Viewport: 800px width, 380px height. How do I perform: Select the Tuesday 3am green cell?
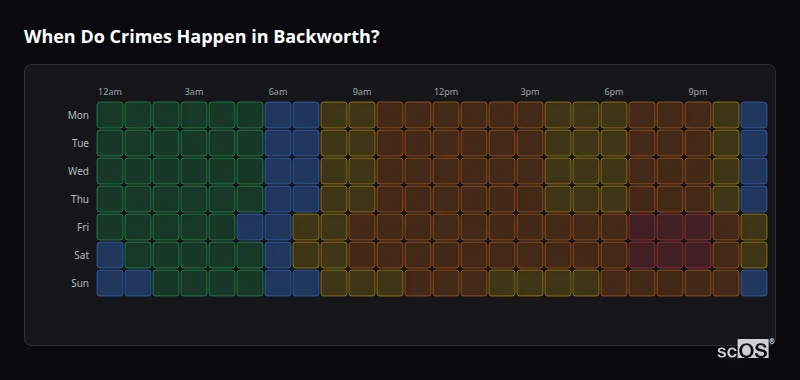click(194, 143)
